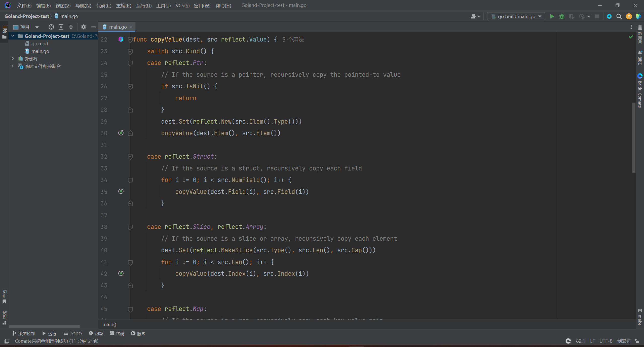Open the 运行(U) menu
This screenshot has width=644, height=347.
(144, 6)
